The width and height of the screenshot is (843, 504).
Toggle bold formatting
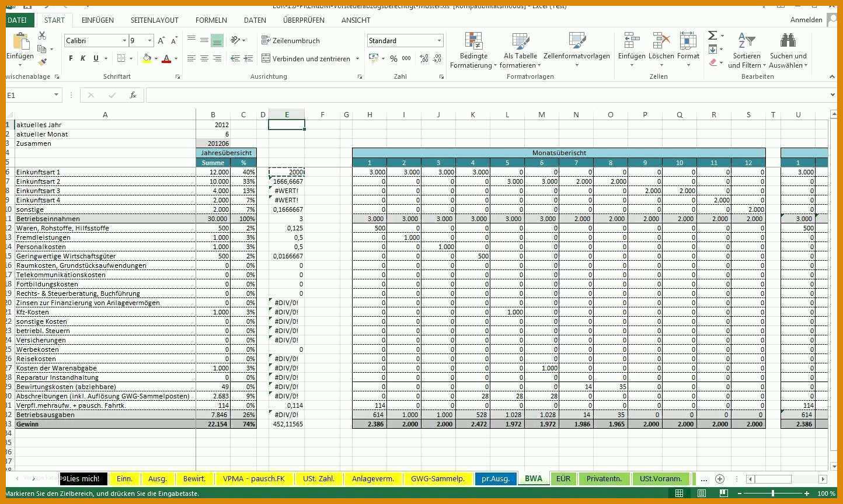[71, 58]
